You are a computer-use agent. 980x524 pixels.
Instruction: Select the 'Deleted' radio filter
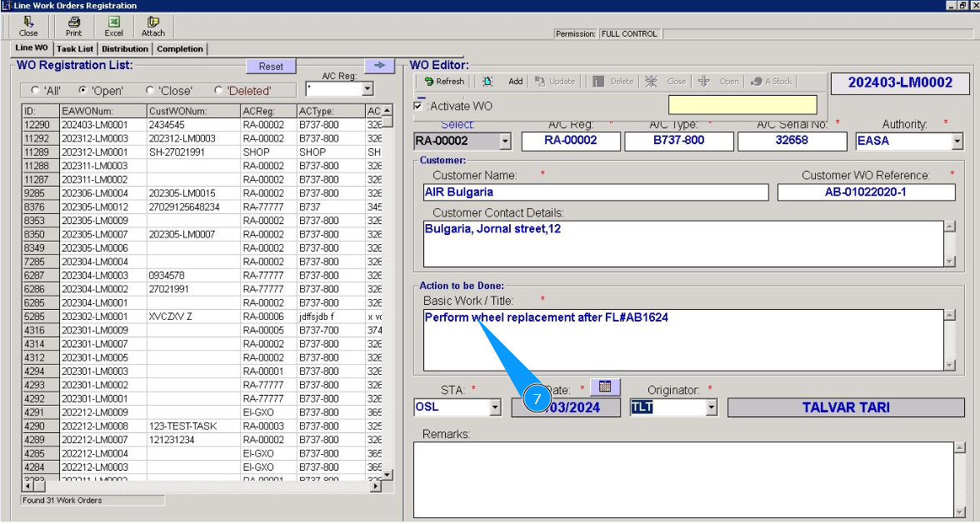[x=218, y=90]
